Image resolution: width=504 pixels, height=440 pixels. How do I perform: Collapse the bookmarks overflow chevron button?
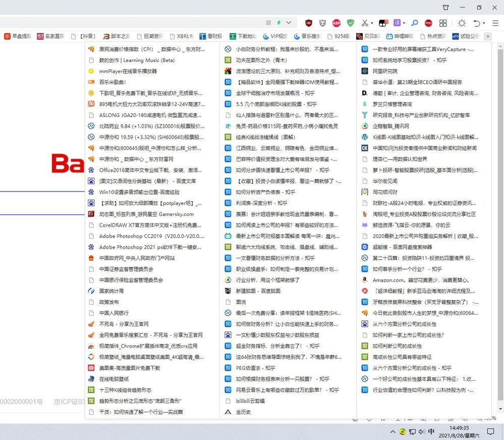(488, 36)
